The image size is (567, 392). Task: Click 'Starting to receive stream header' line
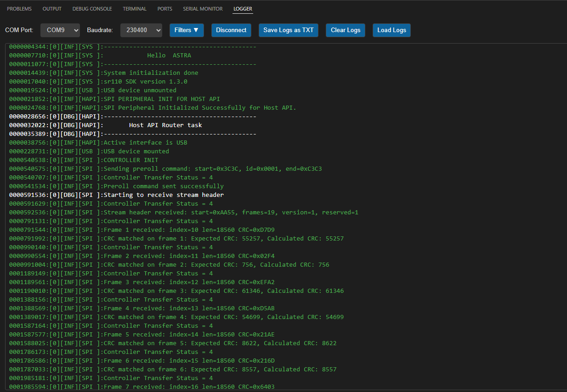(117, 195)
